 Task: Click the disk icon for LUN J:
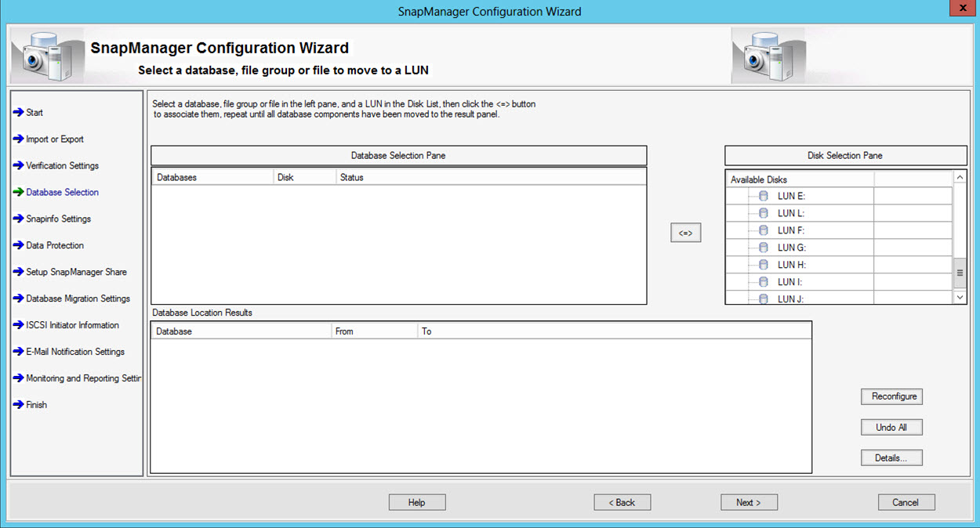tap(764, 298)
